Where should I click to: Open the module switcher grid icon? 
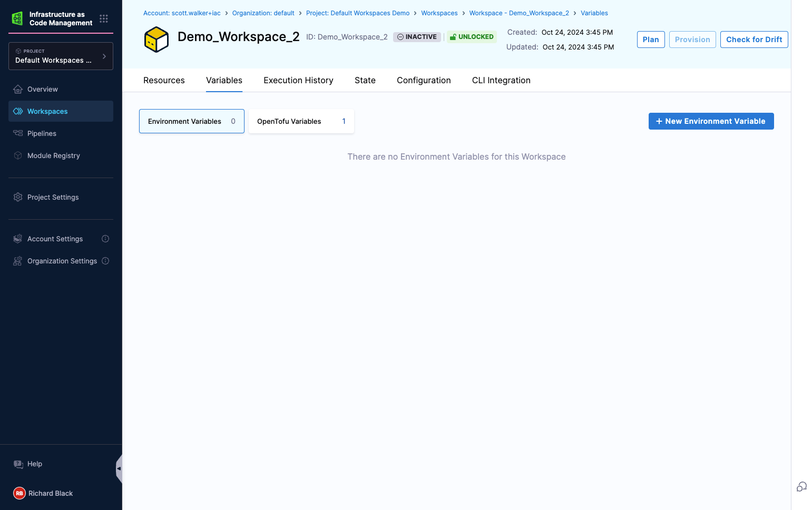coord(104,18)
